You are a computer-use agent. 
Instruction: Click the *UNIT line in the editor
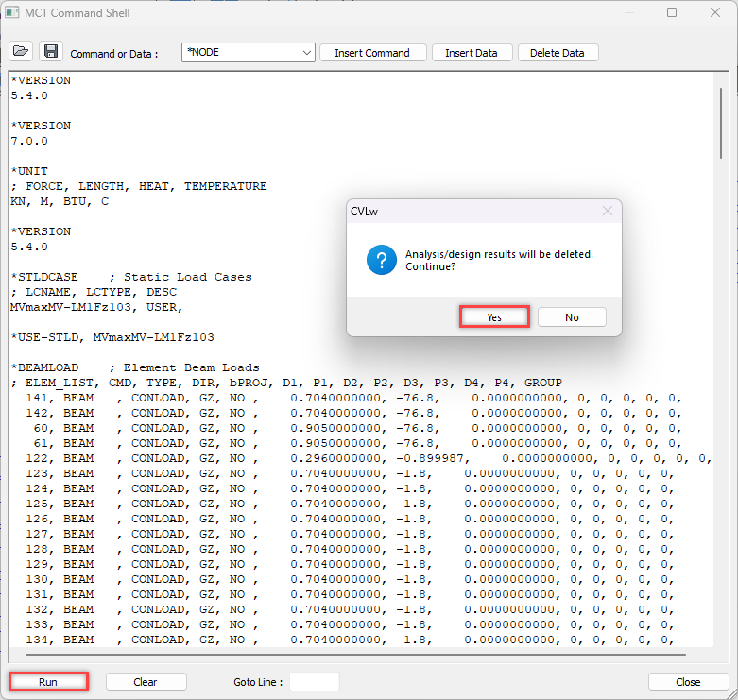(x=29, y=171)
